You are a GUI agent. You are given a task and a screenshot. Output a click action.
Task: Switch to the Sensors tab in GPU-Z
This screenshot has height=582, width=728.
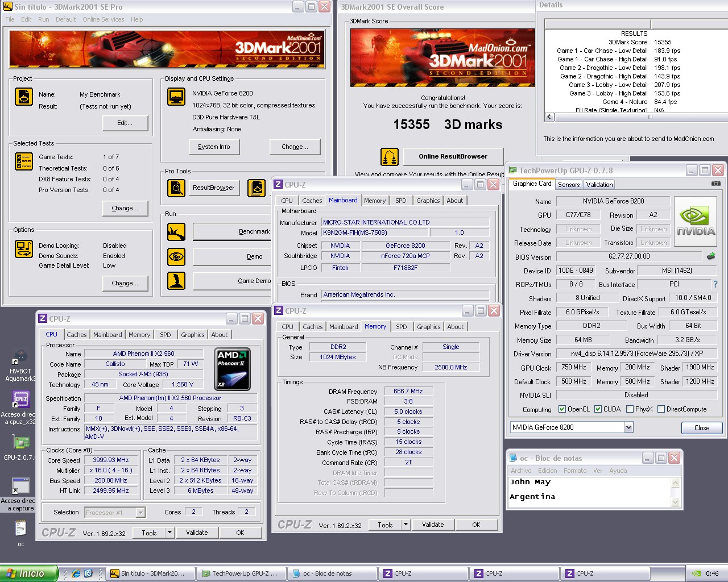pyautogui.click(x=569, y=185)
